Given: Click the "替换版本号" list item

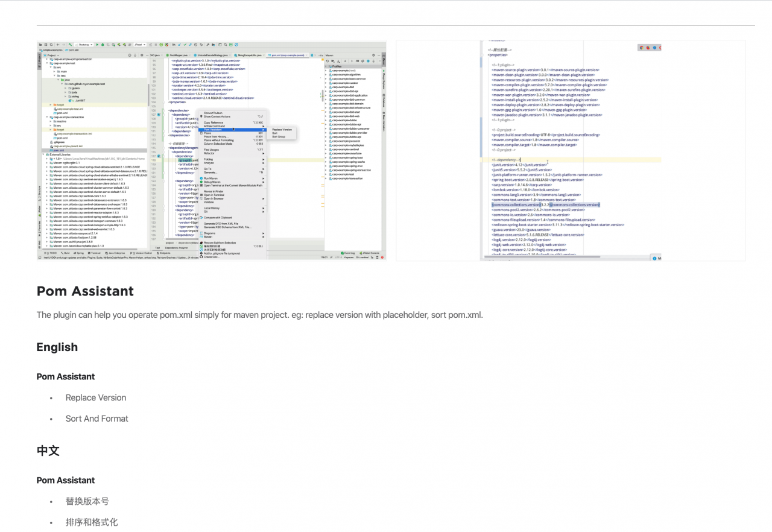Looking at the screenshot, I should (x=87, y=501).
